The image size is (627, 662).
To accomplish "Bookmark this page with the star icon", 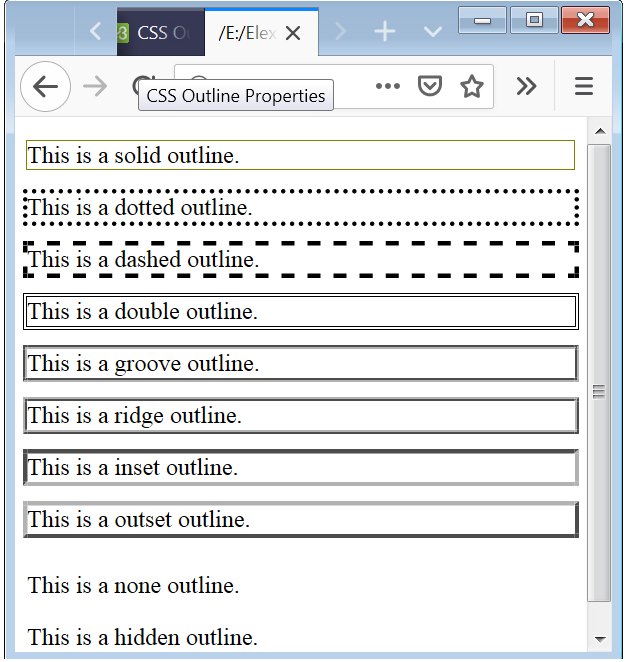I will click(472, 86).
